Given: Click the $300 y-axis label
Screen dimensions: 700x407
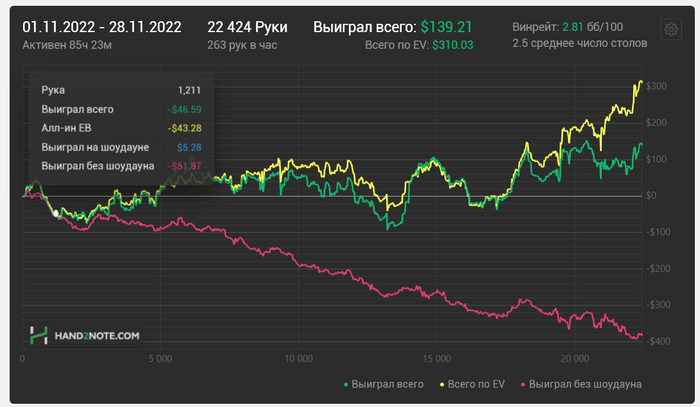Looking at the screenshot, I should click(x=656, y=86).
